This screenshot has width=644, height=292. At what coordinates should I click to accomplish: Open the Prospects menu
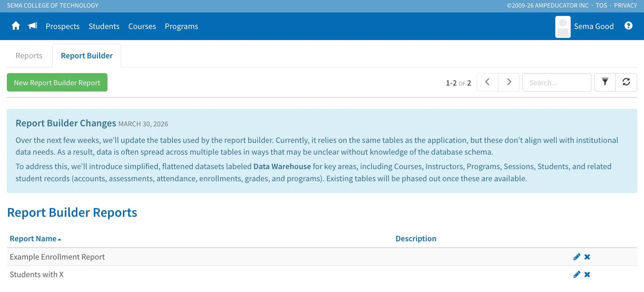coord(63,26)
